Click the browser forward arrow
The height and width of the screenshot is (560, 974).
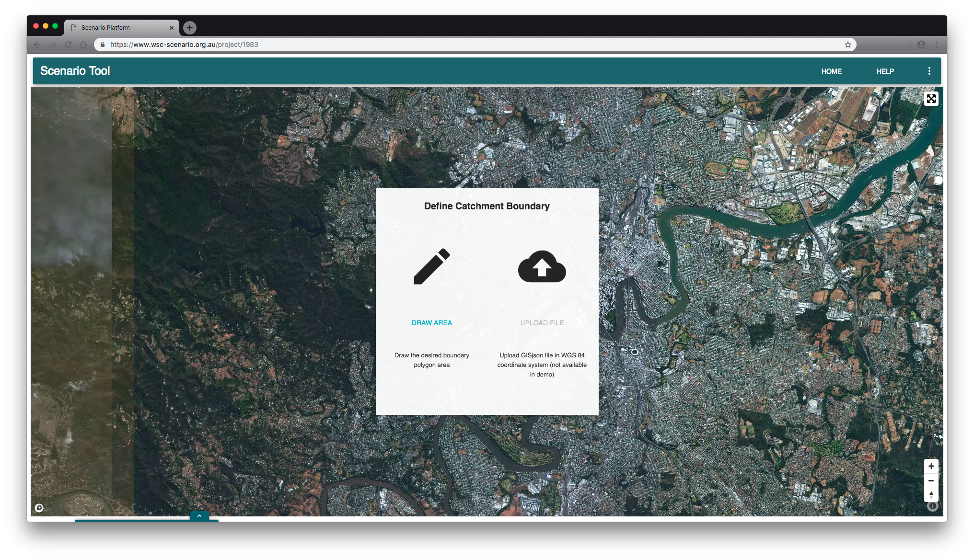coord(53,45)
